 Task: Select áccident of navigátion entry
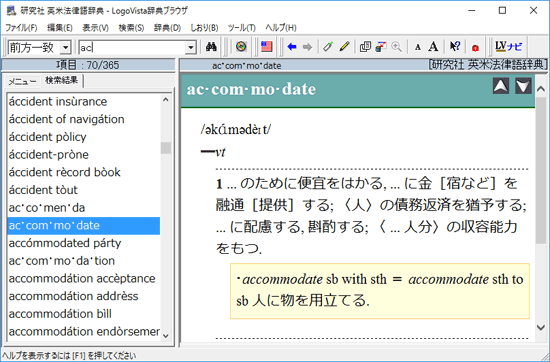[x=83, y=119]
